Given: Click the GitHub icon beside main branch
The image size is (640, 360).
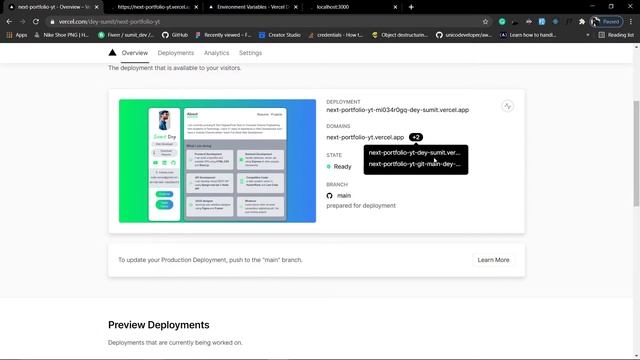Looking at the screenshot, I should [x=329, y=196].
